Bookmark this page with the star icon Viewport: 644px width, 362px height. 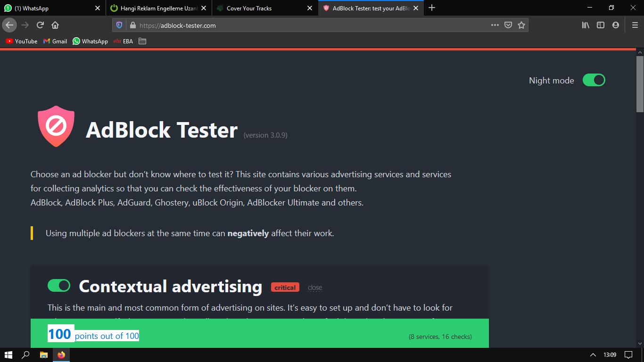(521, 25)
